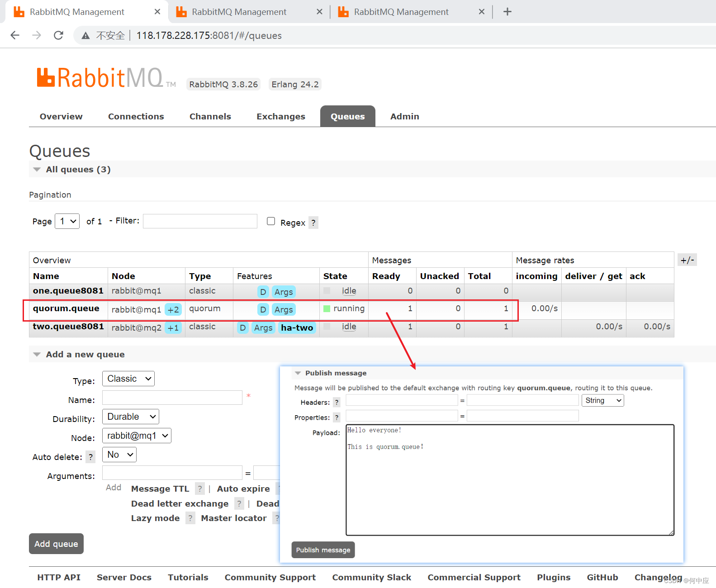The image size is (716, 588).
Task: Switch to the Overview tab
Action: click(x=61, y=117)
